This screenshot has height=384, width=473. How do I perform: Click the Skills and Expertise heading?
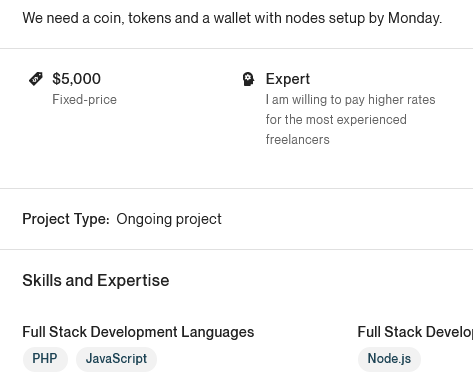coord(96,281)
